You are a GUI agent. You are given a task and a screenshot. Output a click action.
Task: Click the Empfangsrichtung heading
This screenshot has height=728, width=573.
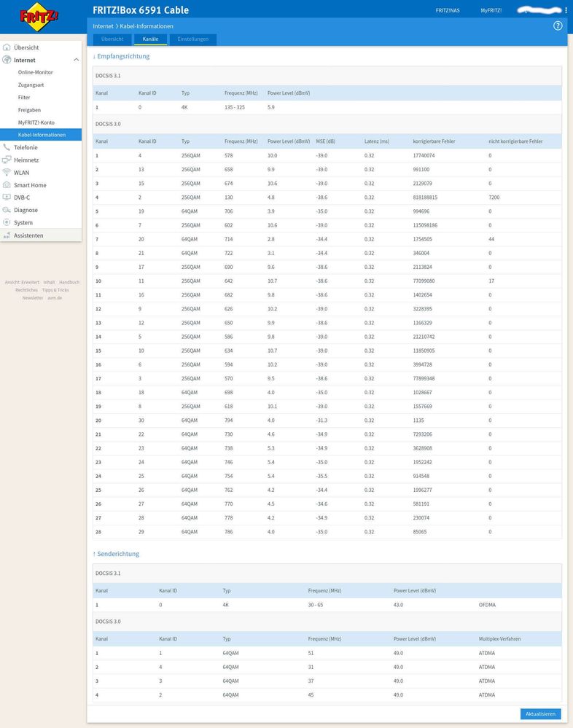[121, 56]
